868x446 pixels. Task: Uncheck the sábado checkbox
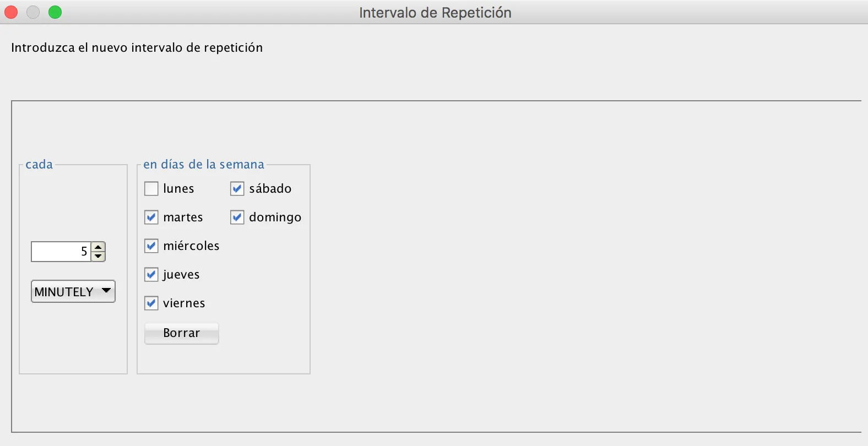tap(237, 189)
